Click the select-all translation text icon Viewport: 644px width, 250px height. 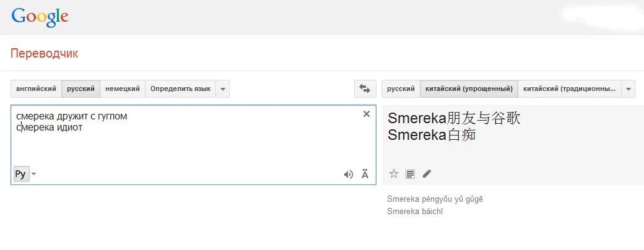(x=410, y=174)
